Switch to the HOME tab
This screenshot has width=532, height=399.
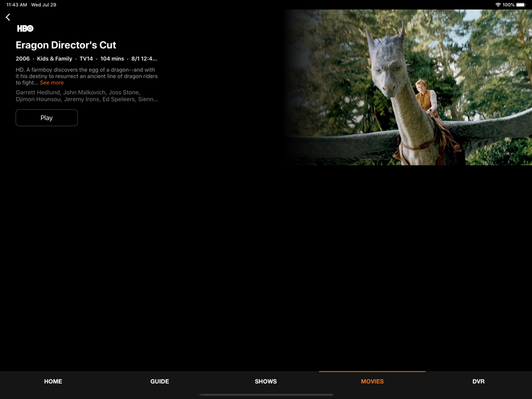tap(53, 381)
